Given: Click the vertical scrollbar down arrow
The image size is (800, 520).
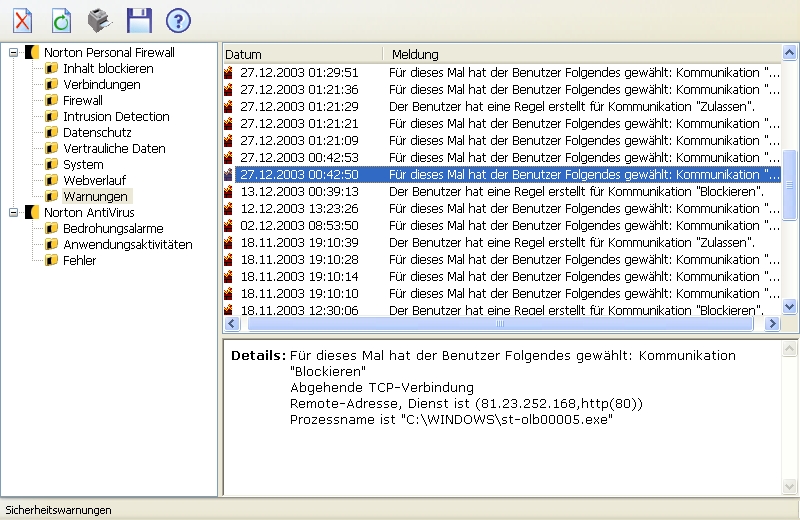Looking at the screenshot, I should pyautogui.click(x=789, y=307).
